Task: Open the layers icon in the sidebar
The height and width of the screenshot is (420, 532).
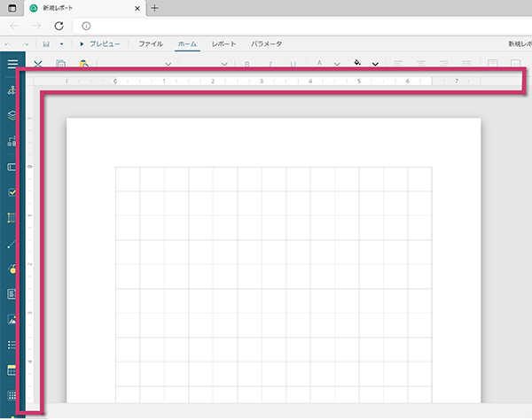Action: point(12,115)
